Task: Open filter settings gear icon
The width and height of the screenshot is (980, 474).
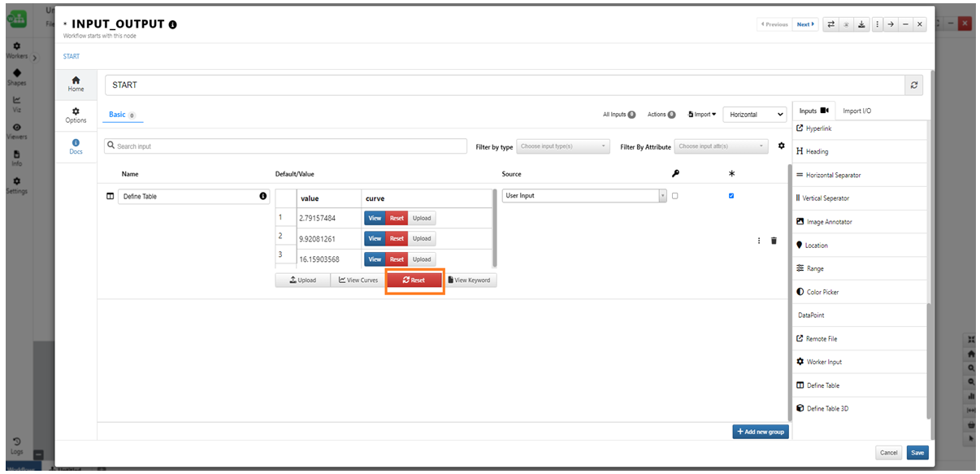Action: coord(781,146)
